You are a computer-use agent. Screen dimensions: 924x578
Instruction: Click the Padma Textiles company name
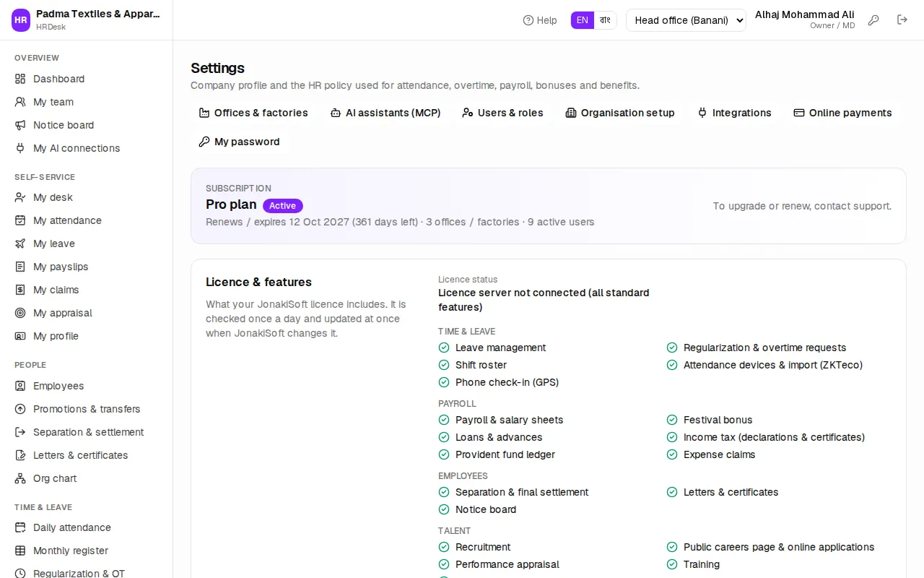(98, 14)
